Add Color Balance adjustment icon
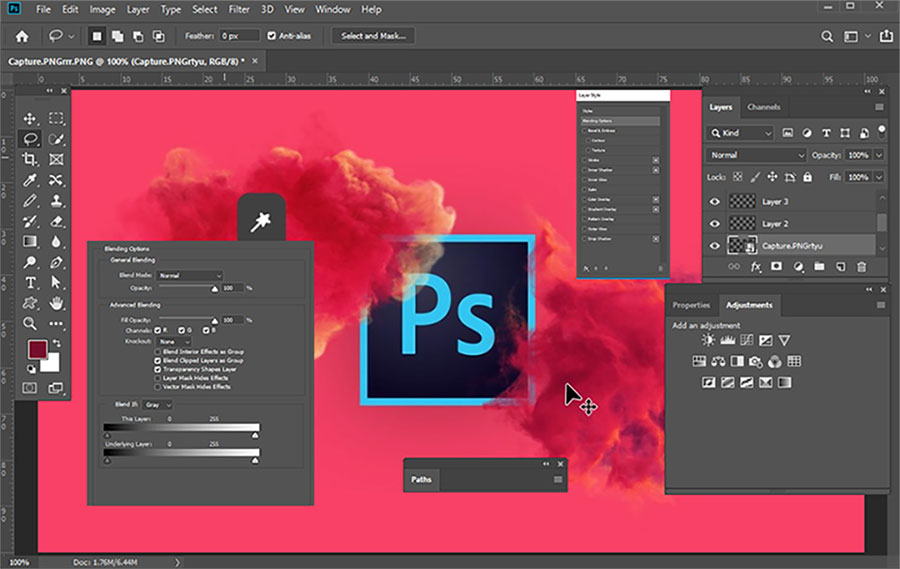This screenshot has height=569, width=900. (x=718, y=361)
